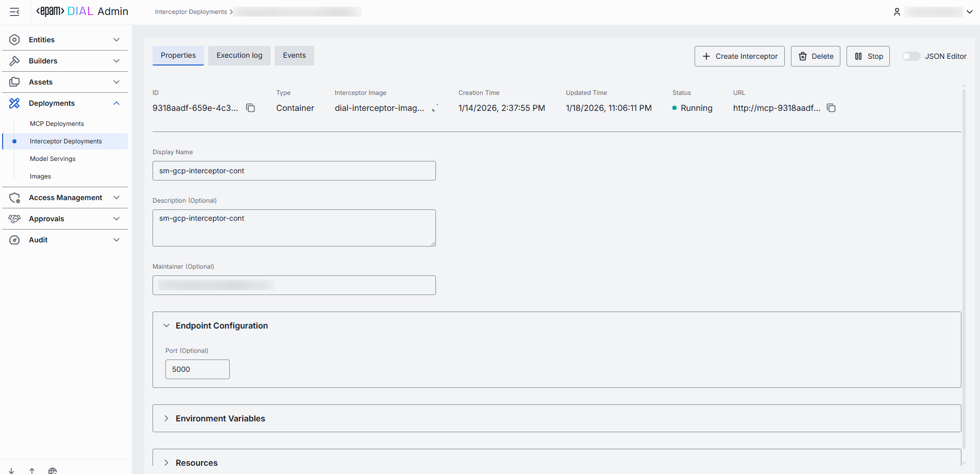This screenshot has width=980, height=474.
Task: Click the globe icon in the sidebar footer
Action: pyautogui.click(x=53, y=470)
